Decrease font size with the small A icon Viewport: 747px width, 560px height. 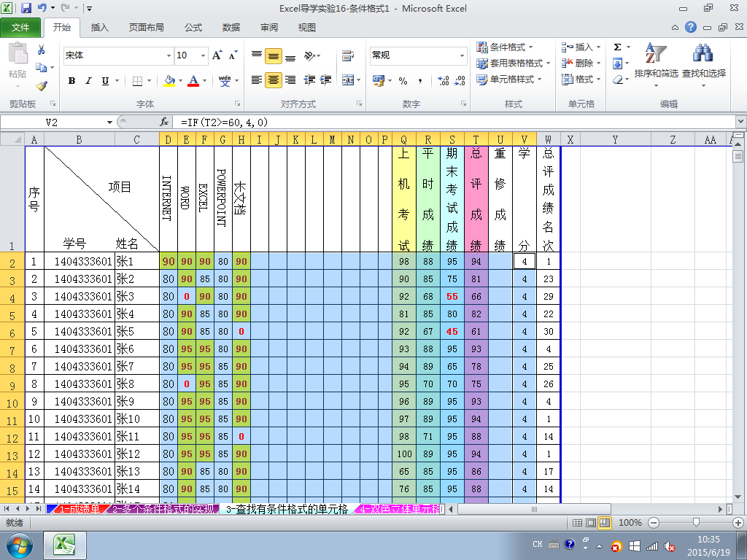233,55
